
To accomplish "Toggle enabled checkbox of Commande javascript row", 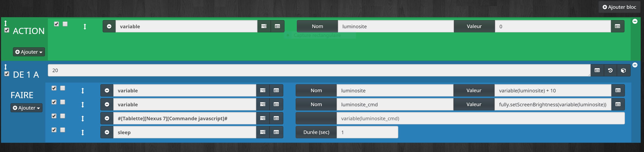I will [x=54, y=116].
